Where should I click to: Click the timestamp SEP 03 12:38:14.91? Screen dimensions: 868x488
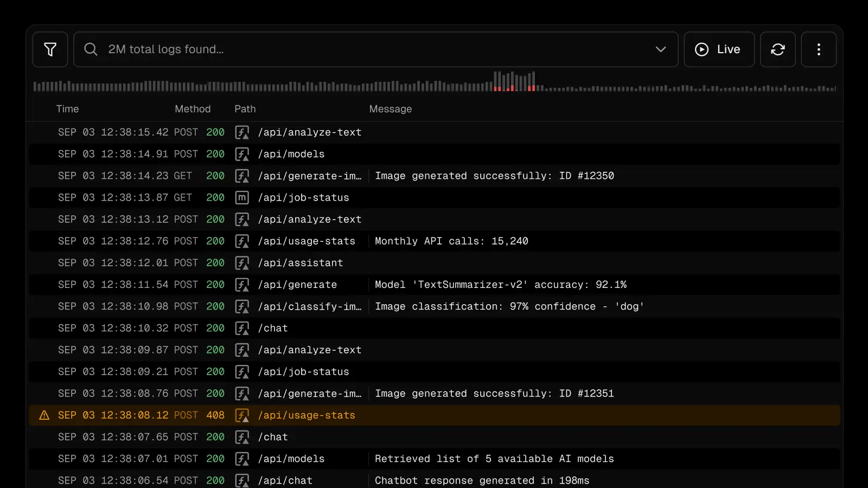coord(113,154)
